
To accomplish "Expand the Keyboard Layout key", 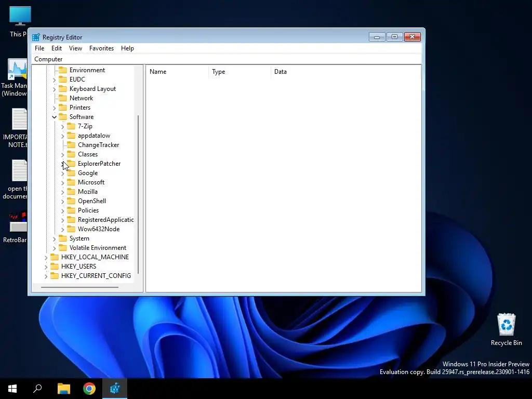I will (54, 89).
